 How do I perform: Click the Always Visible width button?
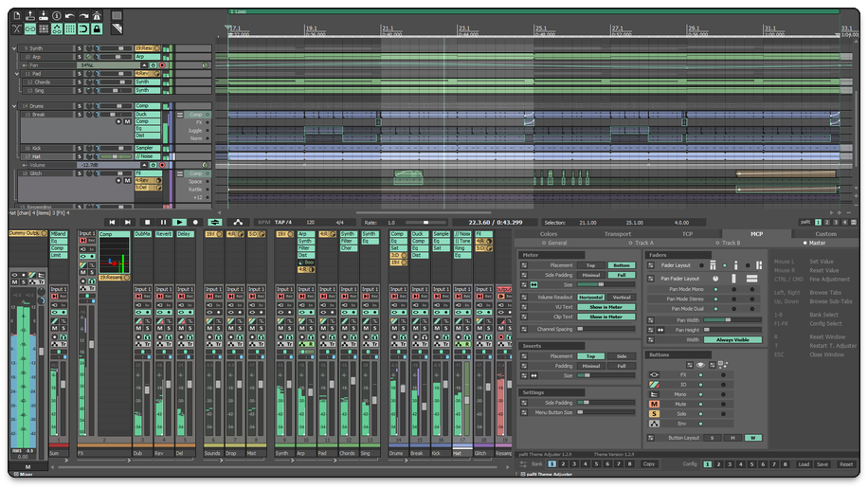click(732, 339)
